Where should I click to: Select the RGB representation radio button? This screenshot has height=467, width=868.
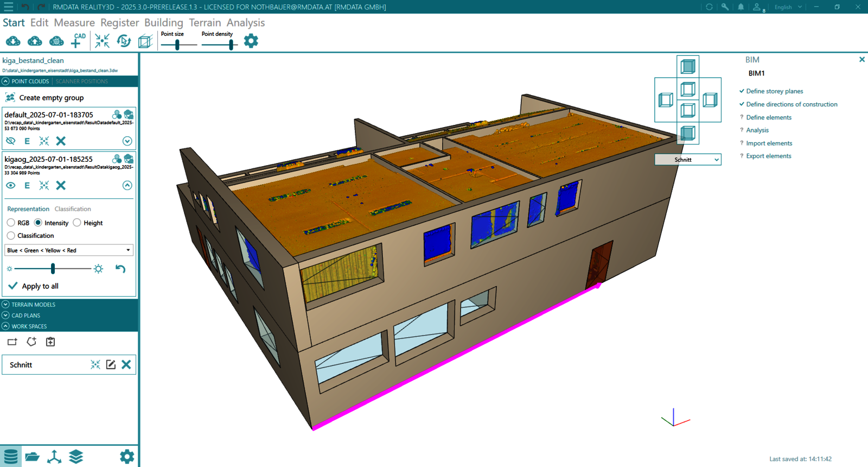click(x=11, y=223)
